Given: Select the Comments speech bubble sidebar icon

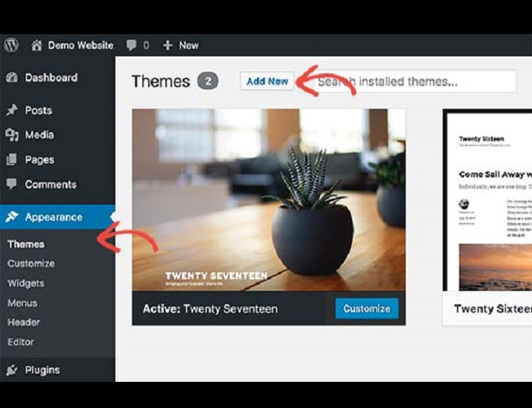Looking at the screenshot, I should coord(11,184).
